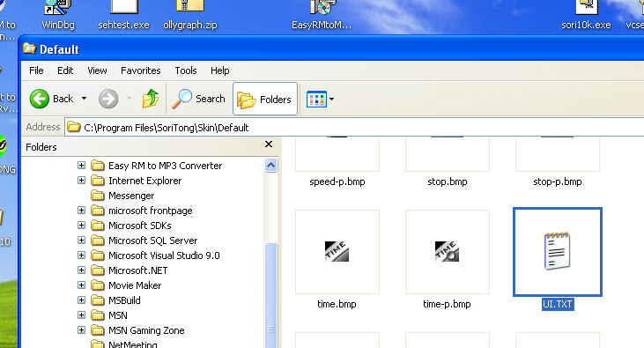644x348 pixels.
Task: Expand the Microsoft SDKs folder node
Action: 81,226
